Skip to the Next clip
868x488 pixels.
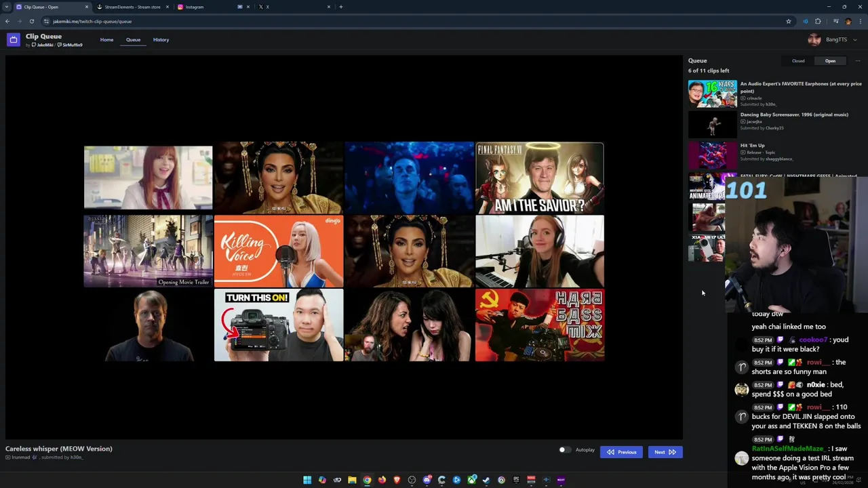pyautogui.click(x=665, y=452)
